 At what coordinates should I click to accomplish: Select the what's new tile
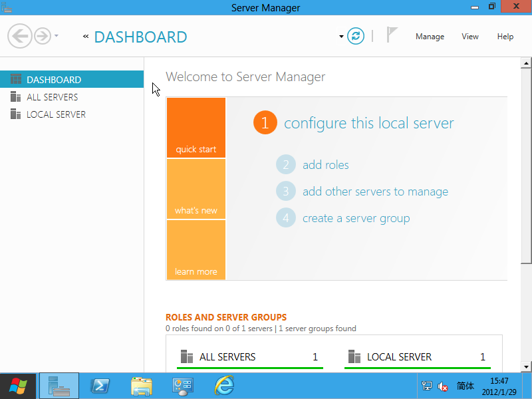click(196, 189)
